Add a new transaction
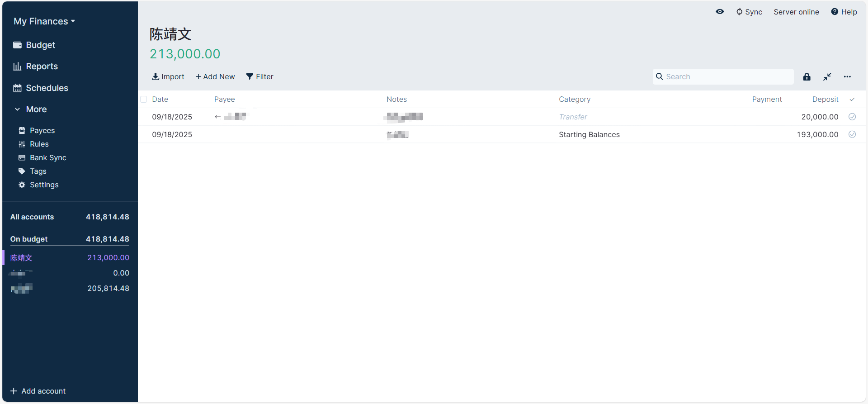 (x=215, y=77)
